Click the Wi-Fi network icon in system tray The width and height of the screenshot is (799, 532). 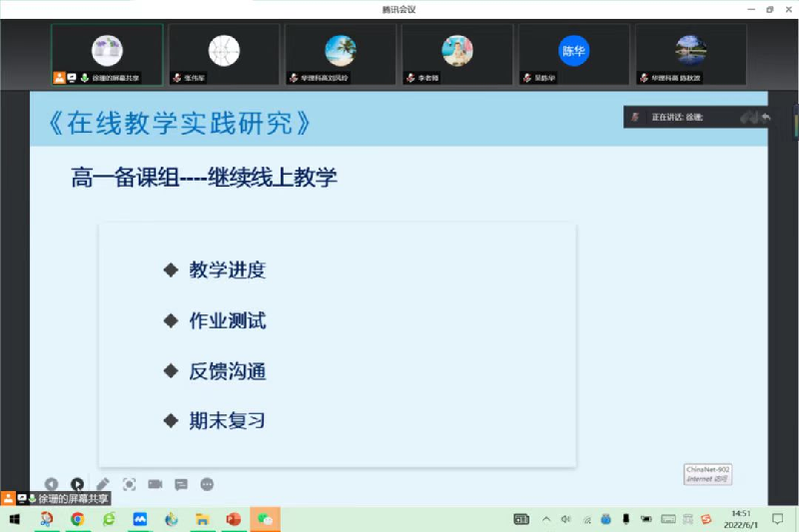(x=587, y=520)
